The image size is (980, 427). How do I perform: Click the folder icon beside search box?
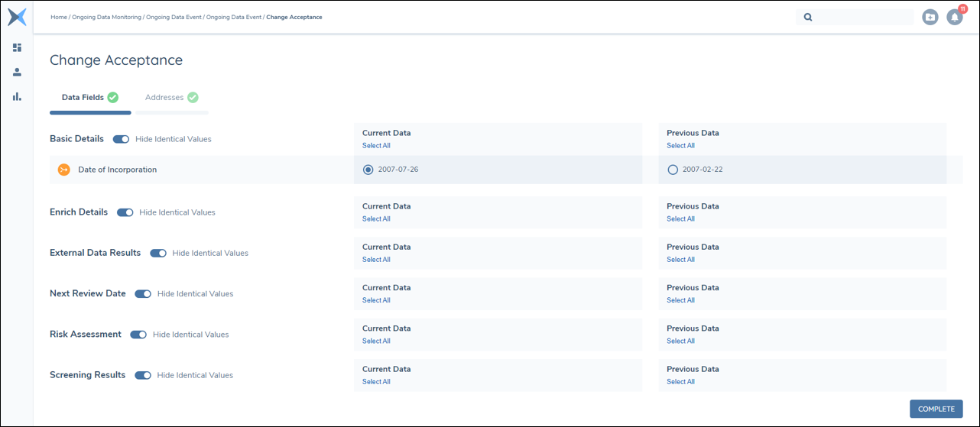(930, 17)
